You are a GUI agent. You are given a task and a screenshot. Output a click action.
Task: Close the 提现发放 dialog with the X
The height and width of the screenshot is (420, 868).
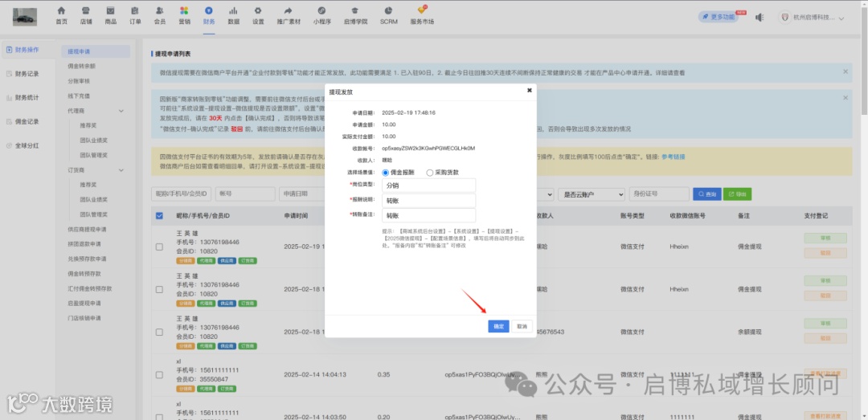529,90
